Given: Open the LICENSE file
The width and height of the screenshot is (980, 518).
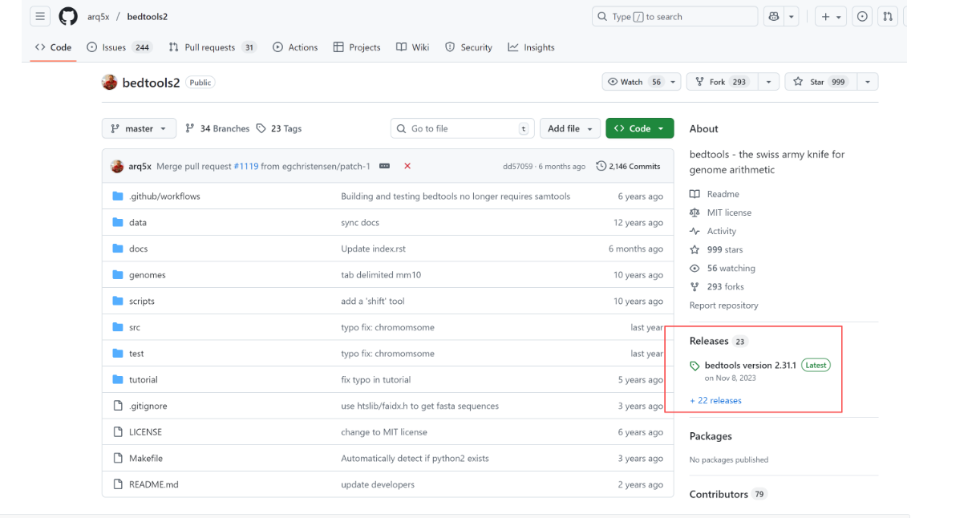Looking at the screenshot, I should [145, 431].
